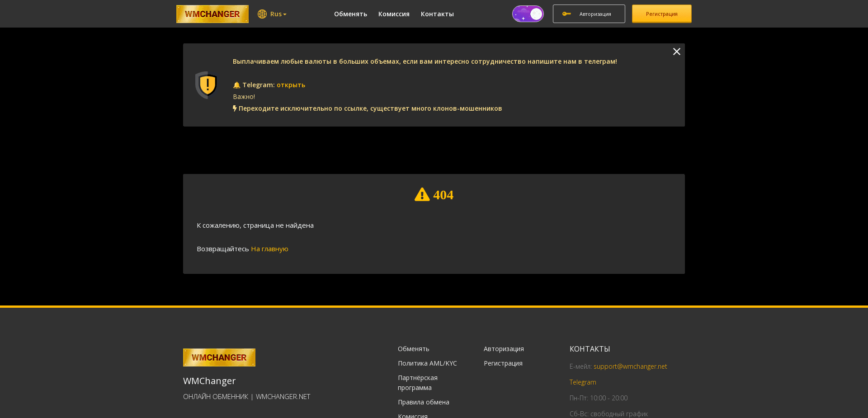Dismiss the Telegram notice banner
This screenshot has width=868, height=418.
[x=676, y=52]
